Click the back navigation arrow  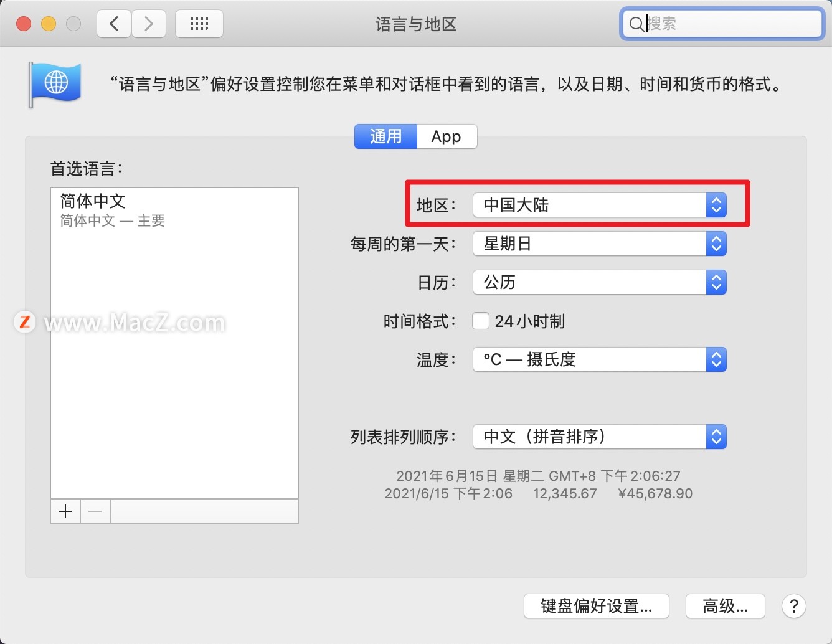[113, 23]
